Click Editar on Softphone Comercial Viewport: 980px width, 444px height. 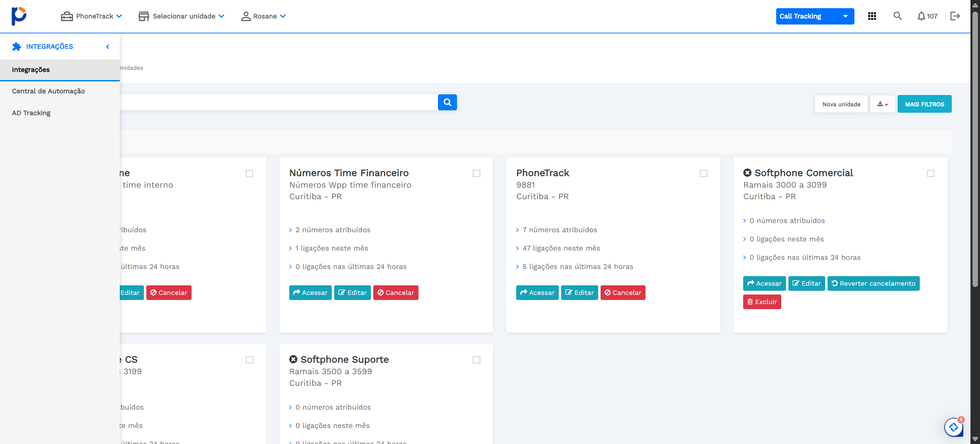pos(806,283)
